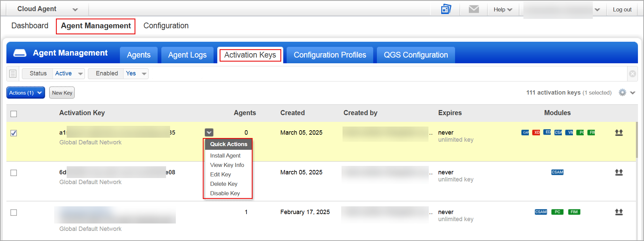Open the mail envelope icon in header

(x=474, y=9)
